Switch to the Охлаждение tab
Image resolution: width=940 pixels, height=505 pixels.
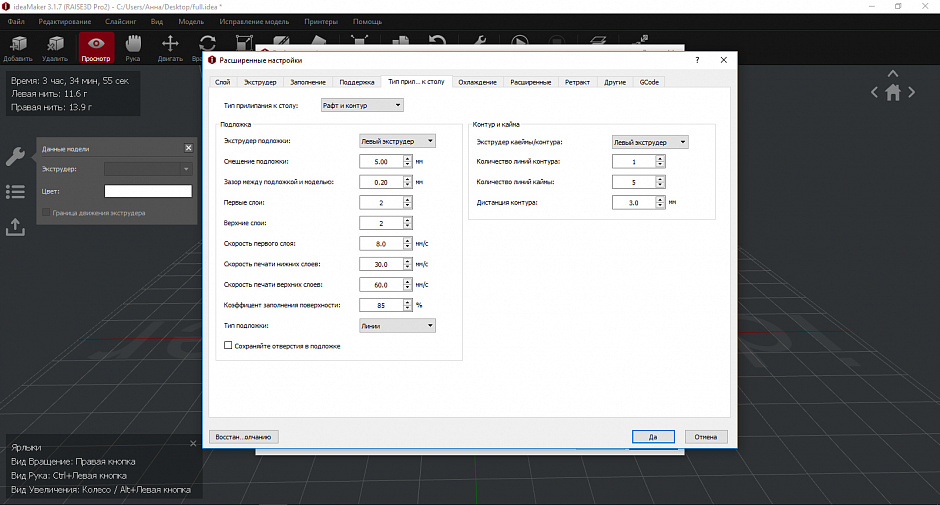pos(477,82)
